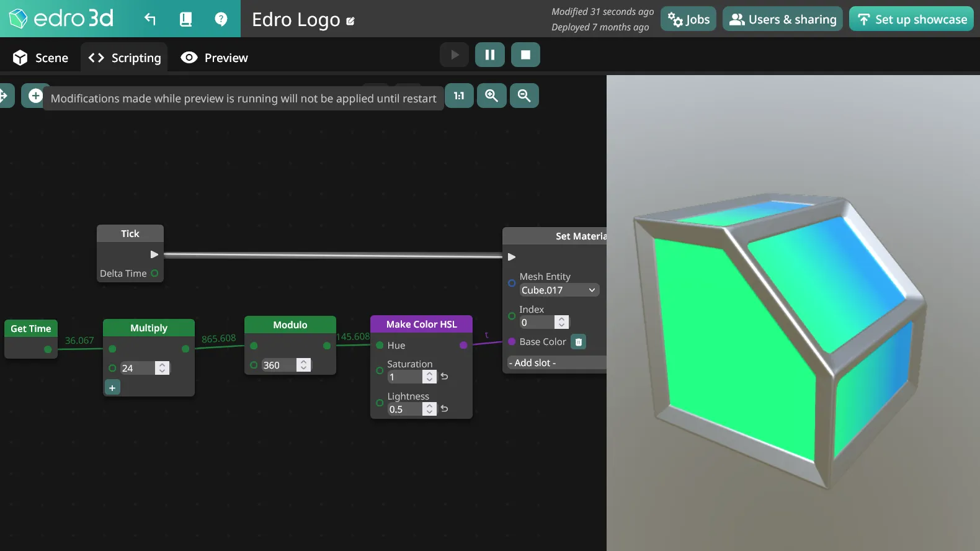Edit the Edro Logo project name
This screenshot has height=551, width=980.
tap(350, 21)
